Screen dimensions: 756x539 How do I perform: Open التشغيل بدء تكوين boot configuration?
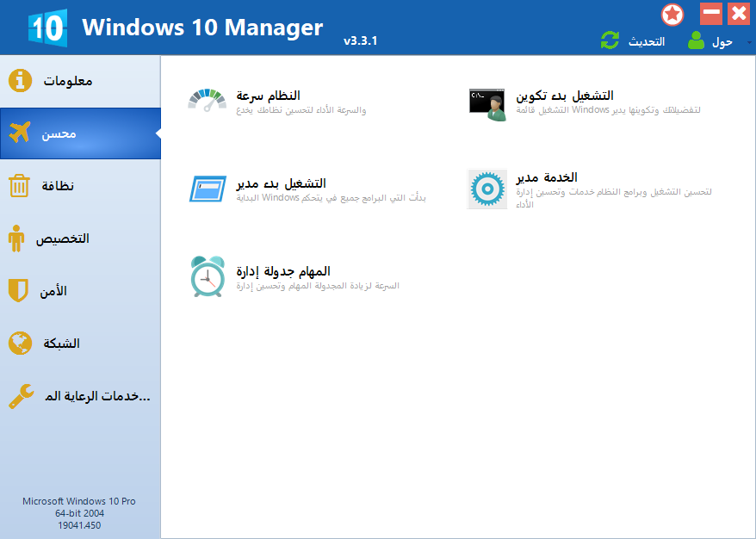pos(565,96)
